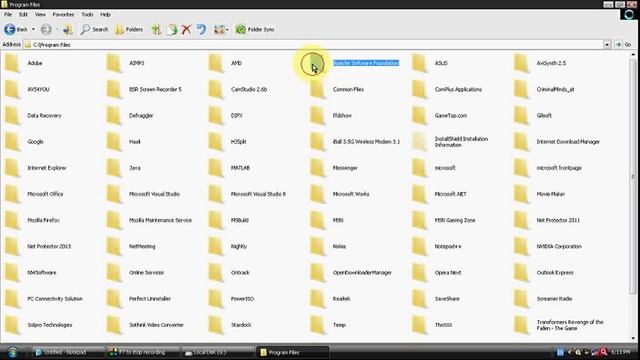
Task: Open the File menu
Action: [x=8, y=14]
